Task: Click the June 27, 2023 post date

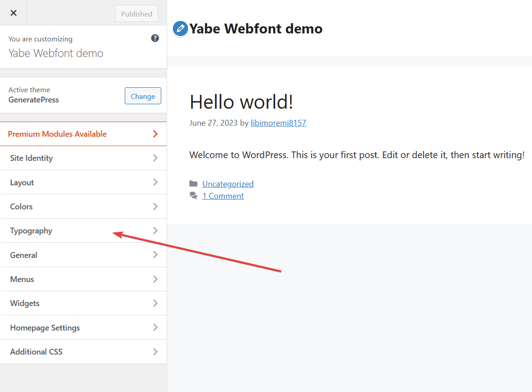Action: [x=213, y=123]
